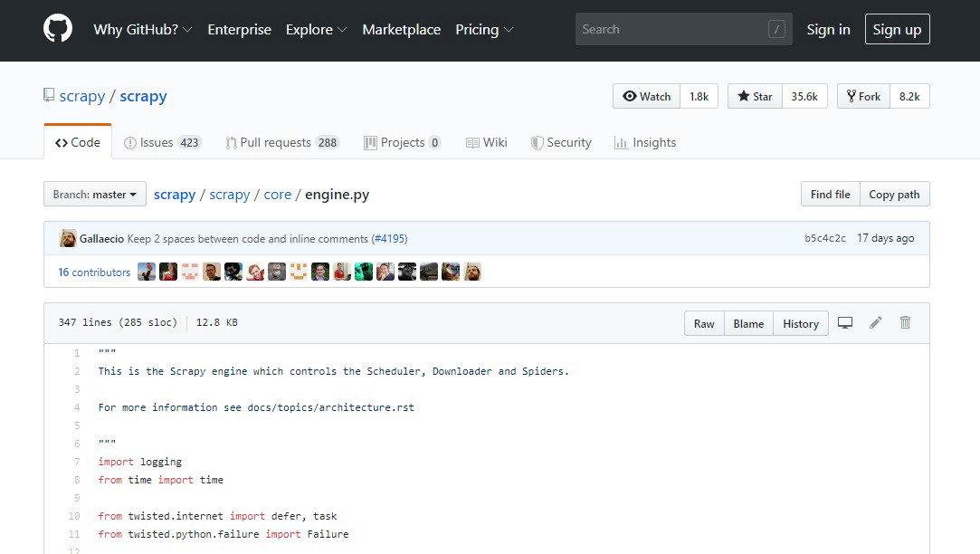Open the file History
Image resolution: width=980 pixels, height=554 pixels.
[801, 323]
